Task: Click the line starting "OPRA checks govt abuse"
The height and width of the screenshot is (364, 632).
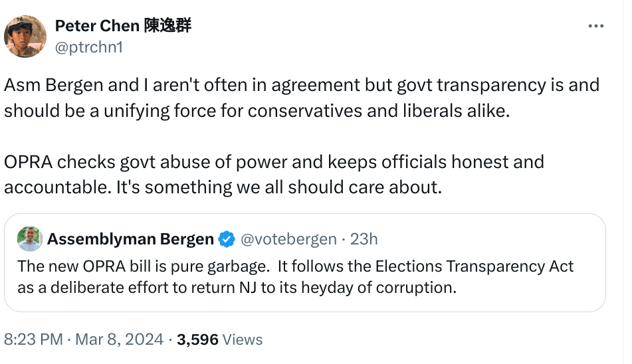Action: coord(274,161)
